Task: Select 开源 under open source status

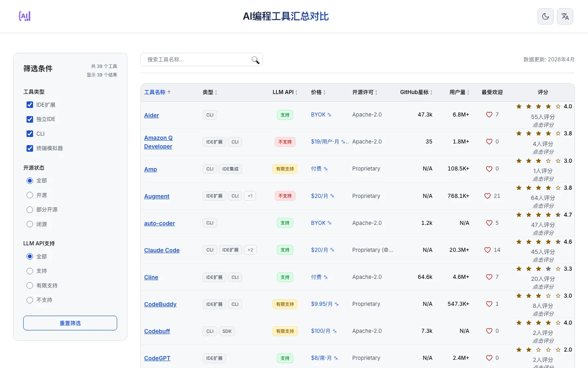Action: tap(30, 195)
